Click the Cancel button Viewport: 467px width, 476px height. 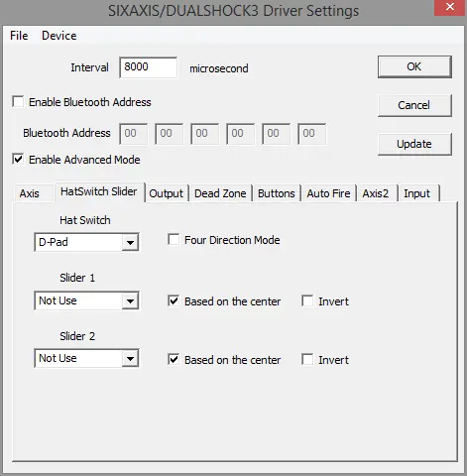(x=414, y=105)
